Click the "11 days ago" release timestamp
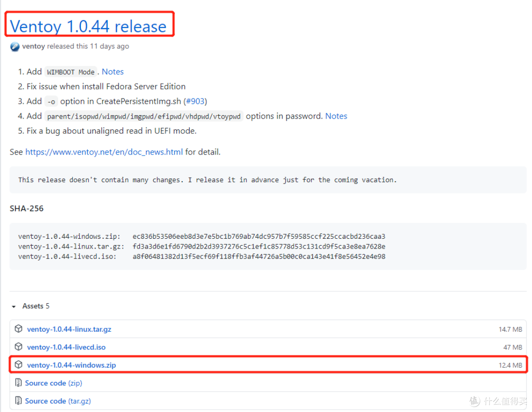Viewport: 532px width, 412px height. tap(109, 46)
